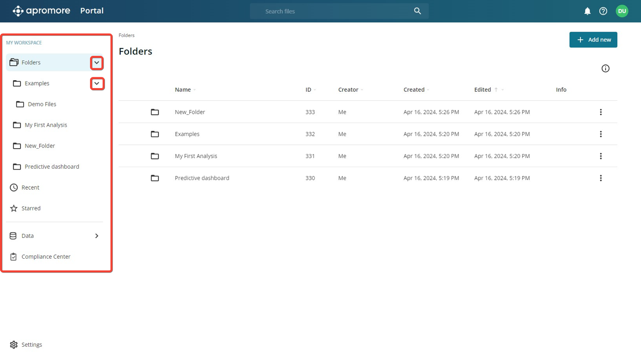Click into the Search files field

click(331, 11)
